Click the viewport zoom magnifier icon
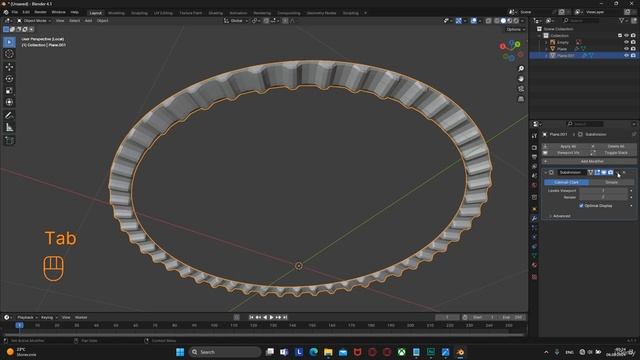 pyautogui.click(x=521, y=69)
